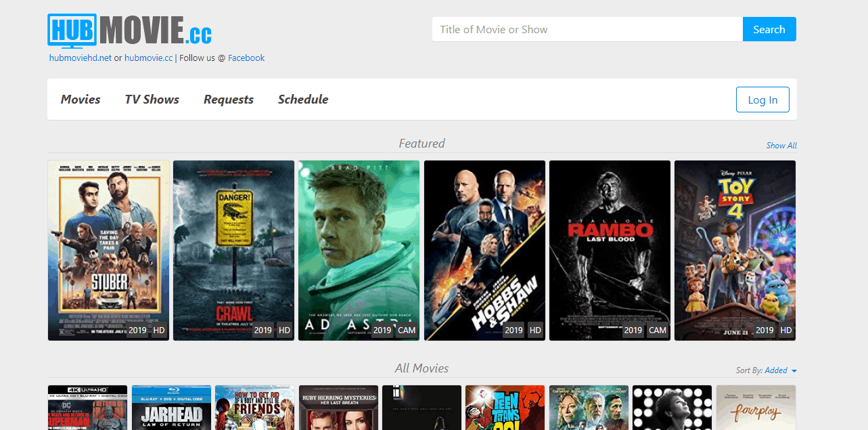View the Schedule page

pyautogui.click(x=303, y=100)
